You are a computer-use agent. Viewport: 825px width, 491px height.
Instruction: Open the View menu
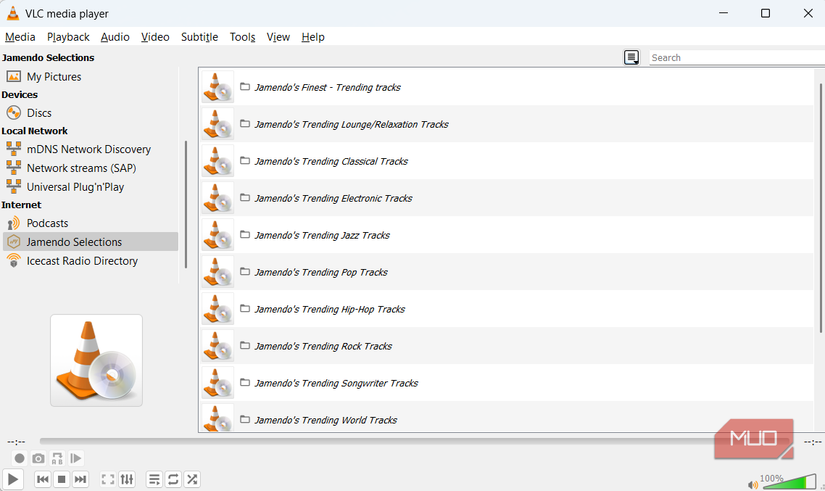pyautogui.click(x=278, y=37)
